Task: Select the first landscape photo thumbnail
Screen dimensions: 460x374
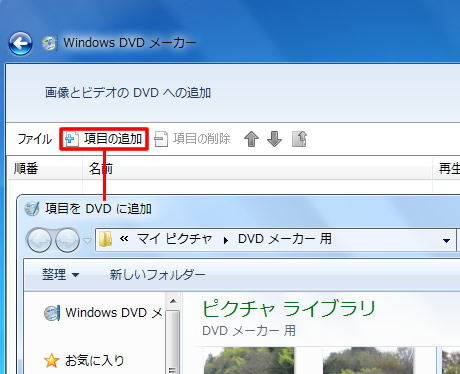Action: coord(249,361)
